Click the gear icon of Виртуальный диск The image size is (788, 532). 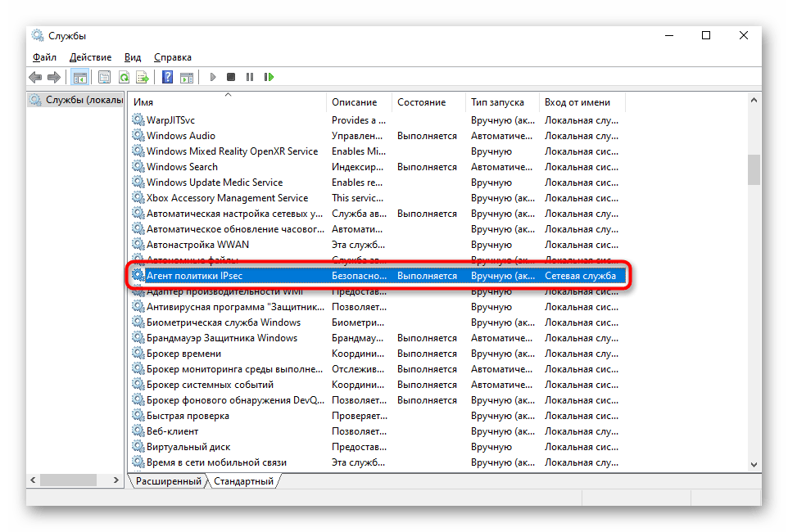click(138, 447)
